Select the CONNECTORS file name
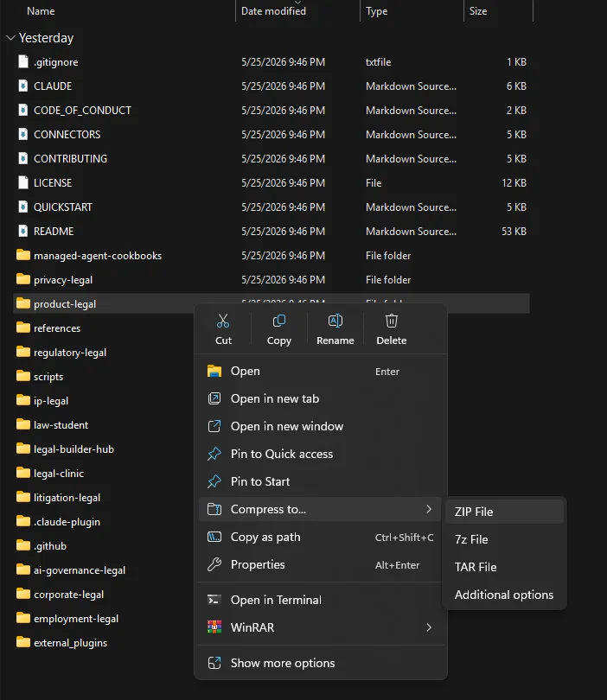This screenshot has height=700, width=607. (67, 134)
